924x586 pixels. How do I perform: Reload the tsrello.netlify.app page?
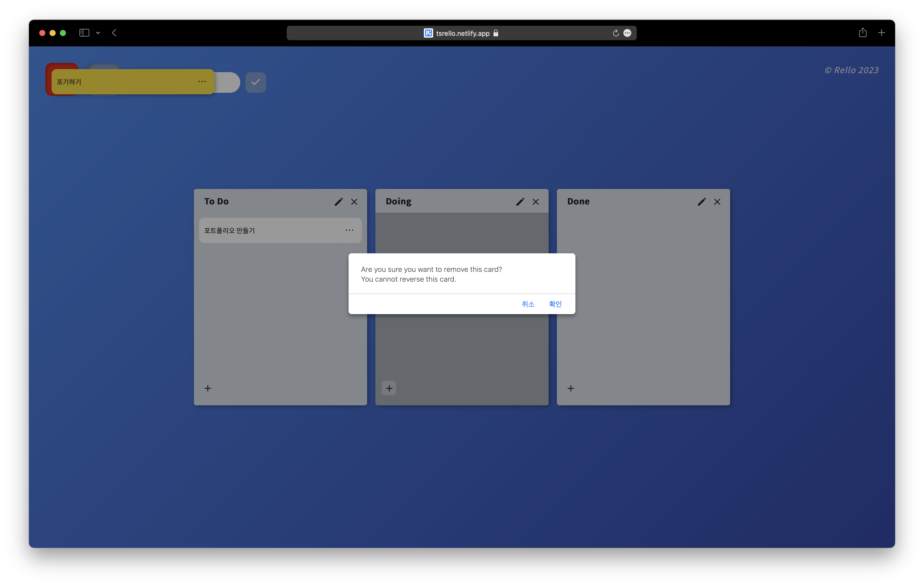(615, 33)
